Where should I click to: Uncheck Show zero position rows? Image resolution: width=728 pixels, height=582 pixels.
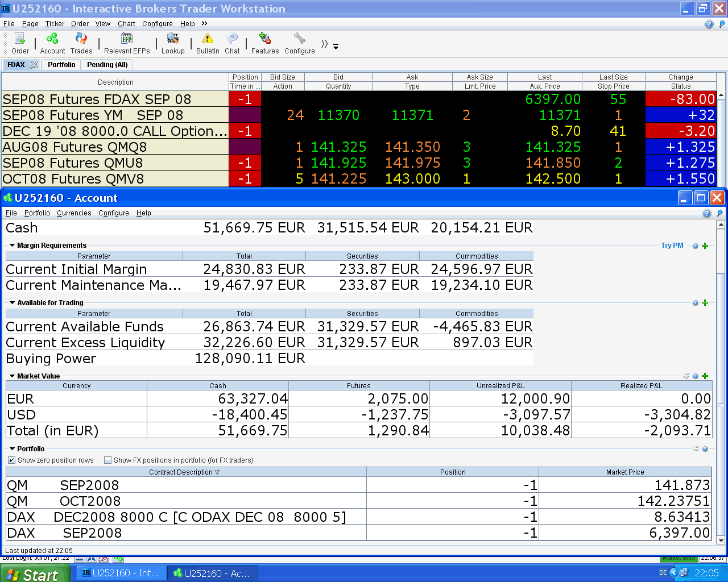click(11, 460)
